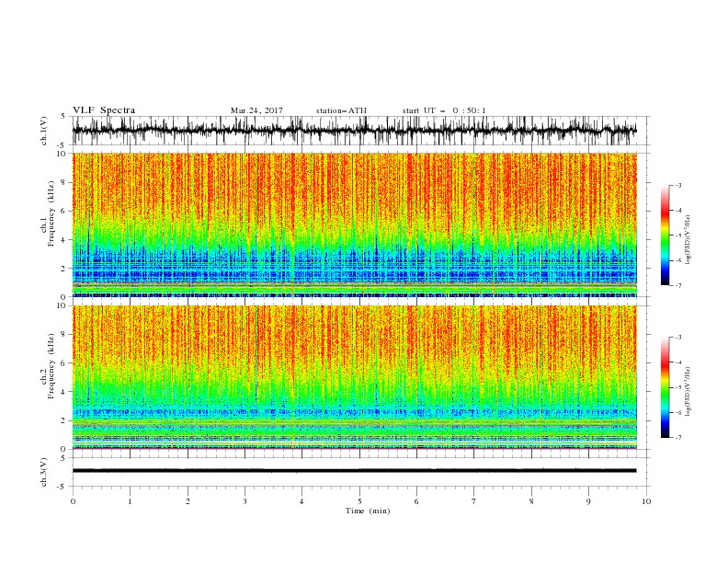Click the "ch.3(V)" axis label
The width and height of the screenshot is (728, 563).
click(x=44, y=472)
